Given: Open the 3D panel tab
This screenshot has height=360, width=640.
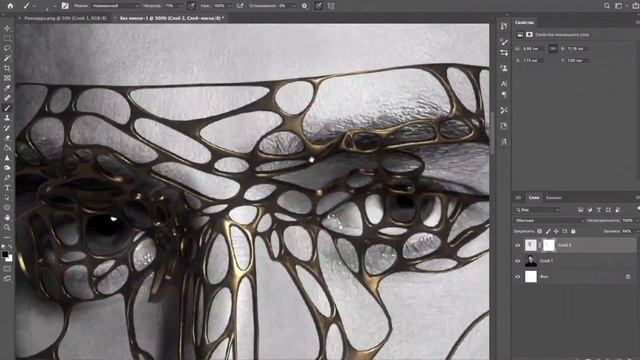Looking at the screenshot, I should 518,198.
